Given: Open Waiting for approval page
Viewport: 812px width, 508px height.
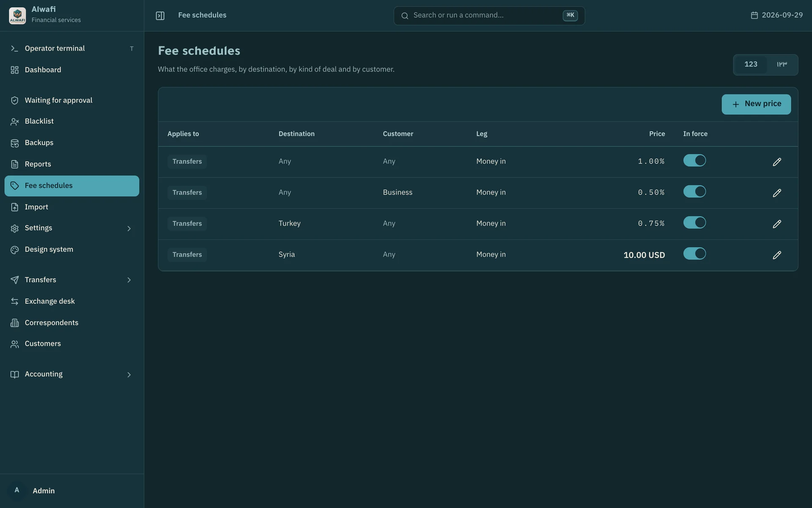Looking at the screenshot, I should (72, 100).
